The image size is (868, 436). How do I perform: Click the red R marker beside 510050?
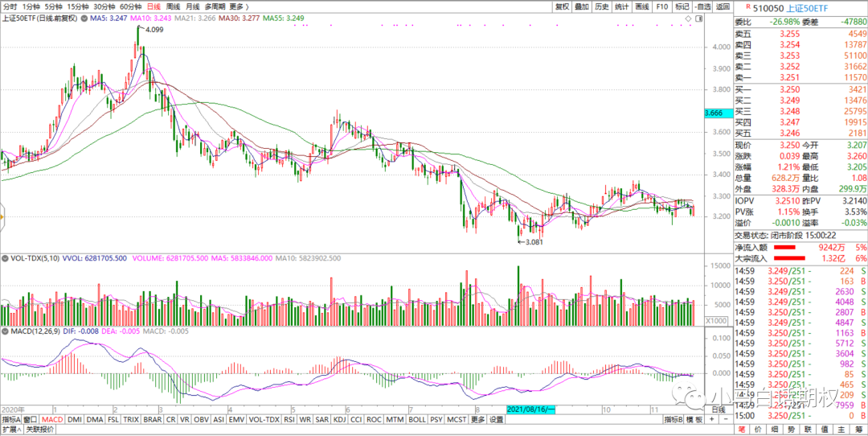(738, 6)
